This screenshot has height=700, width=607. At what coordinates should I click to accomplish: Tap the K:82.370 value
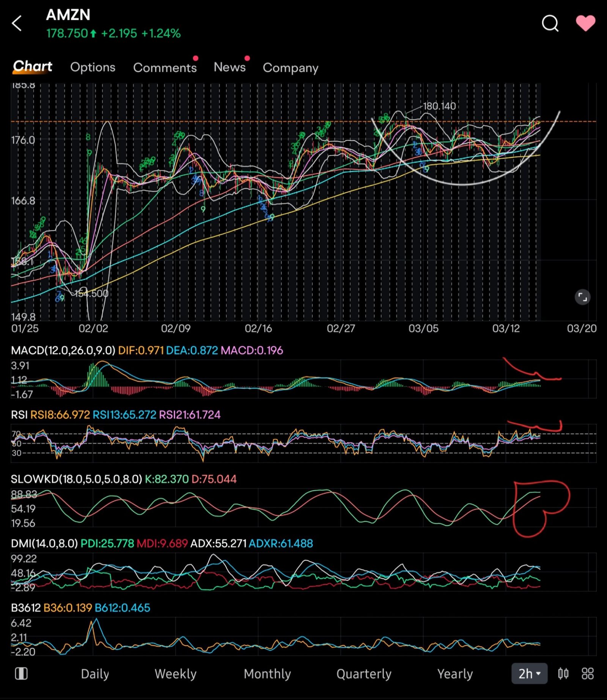coord(167,479)
